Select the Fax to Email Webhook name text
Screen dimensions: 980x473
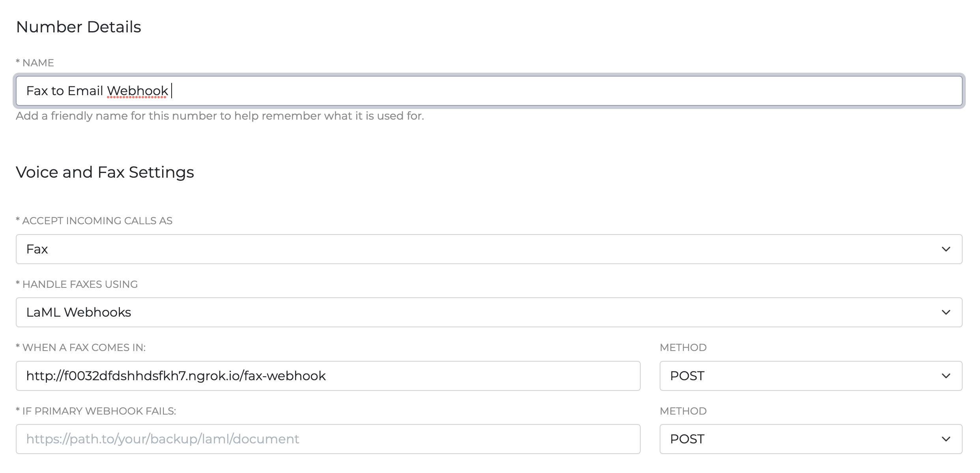click(x=99, y=90)
